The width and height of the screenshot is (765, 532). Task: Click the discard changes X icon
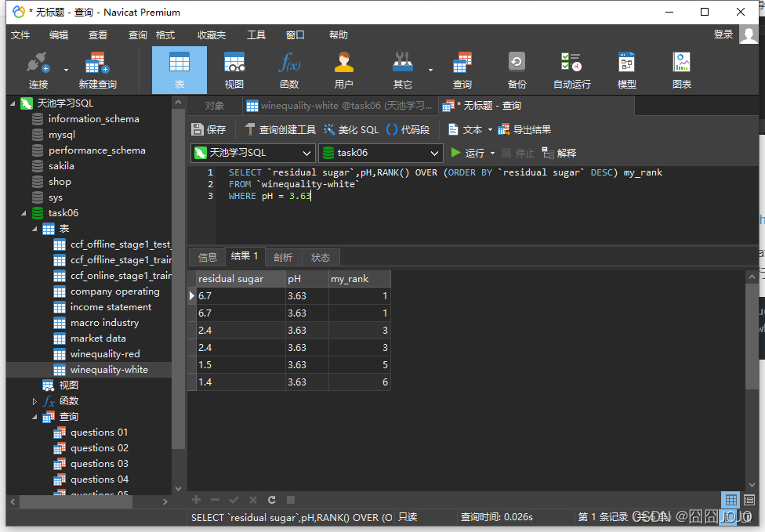tap(252, 500)
